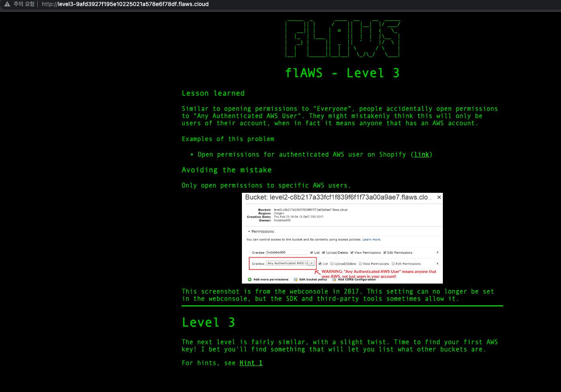Click the FLAWS ASCII art logo
Viewport: 561px width, 392px height.
pos(342,39)
